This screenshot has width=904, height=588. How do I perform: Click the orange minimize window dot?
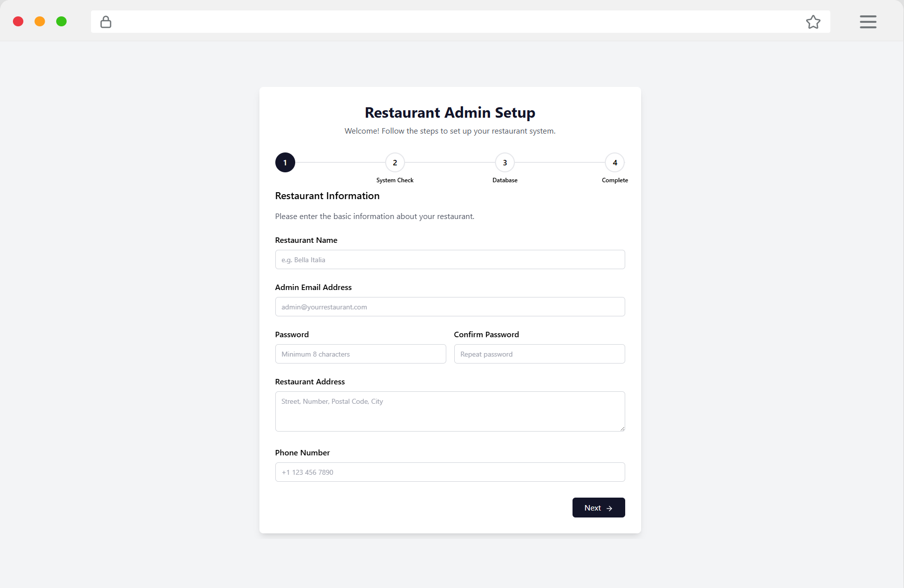coord(40,21)
